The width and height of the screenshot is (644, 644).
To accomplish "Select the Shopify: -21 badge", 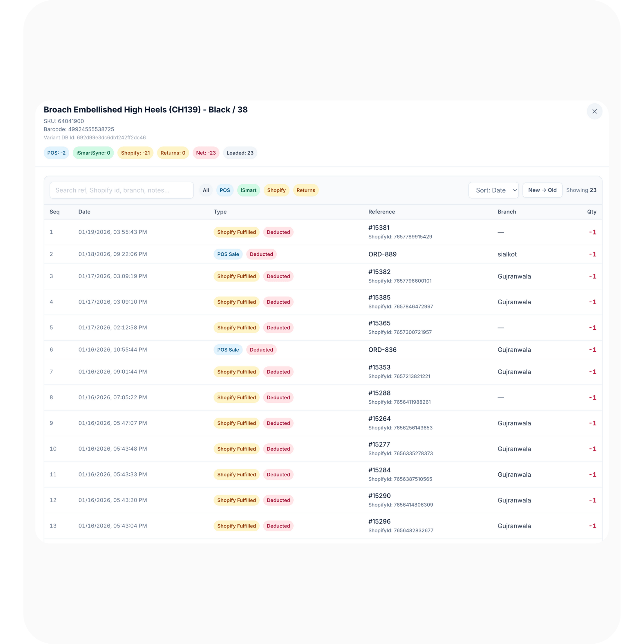I will (135, 153).
